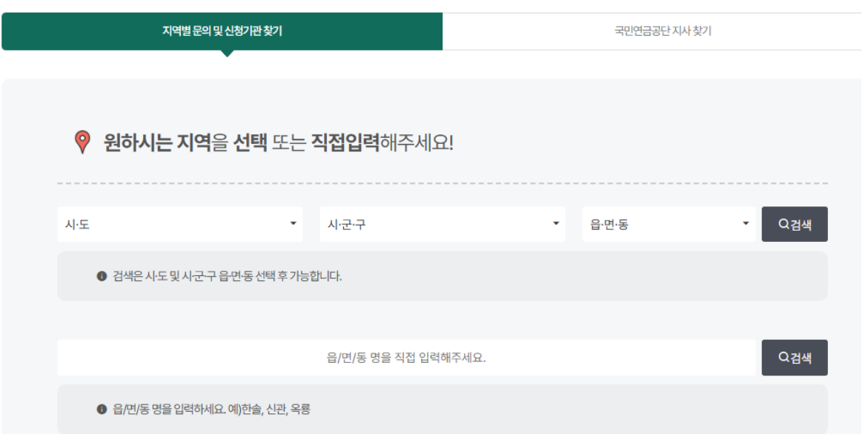Click the arrow on the 시·군·구 selector
The width and height of the screenshot is (868, 443).
click(x=554, y=224)
